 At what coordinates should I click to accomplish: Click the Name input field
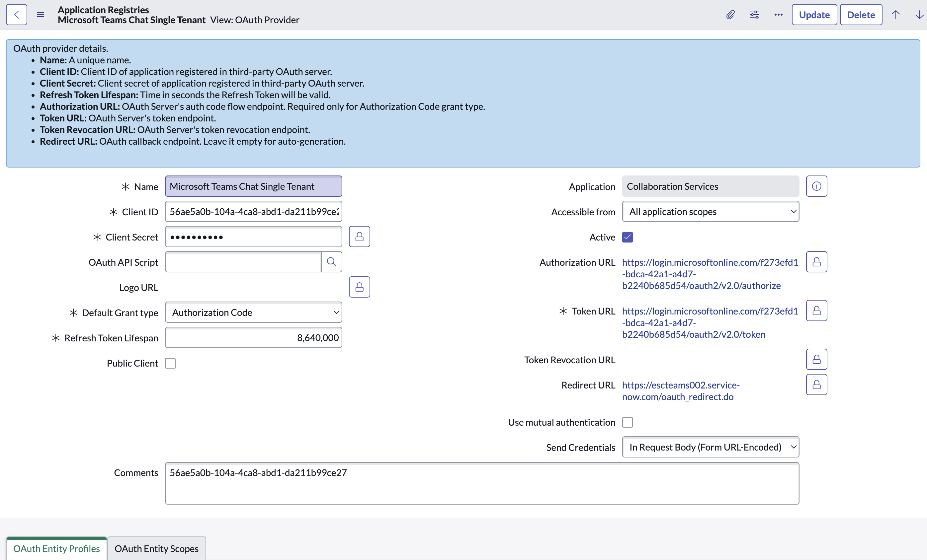point(254,186)
